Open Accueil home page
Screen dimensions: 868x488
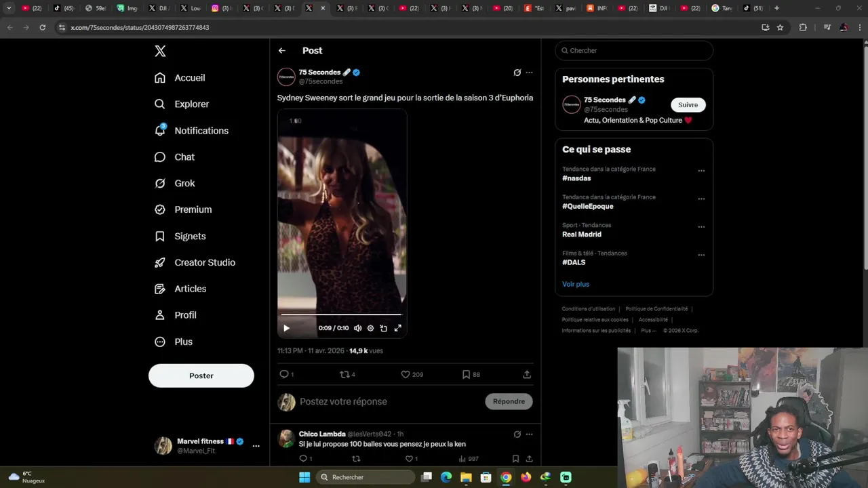[180, 78]
